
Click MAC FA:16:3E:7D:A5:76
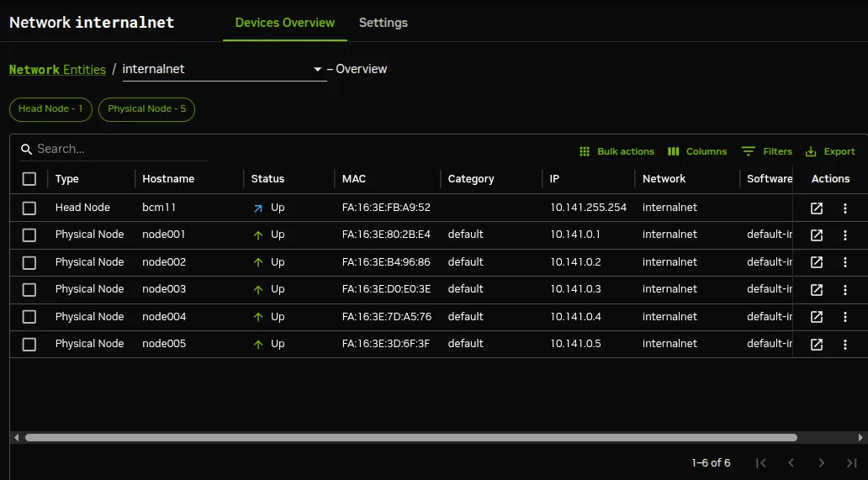coord(386,317)
